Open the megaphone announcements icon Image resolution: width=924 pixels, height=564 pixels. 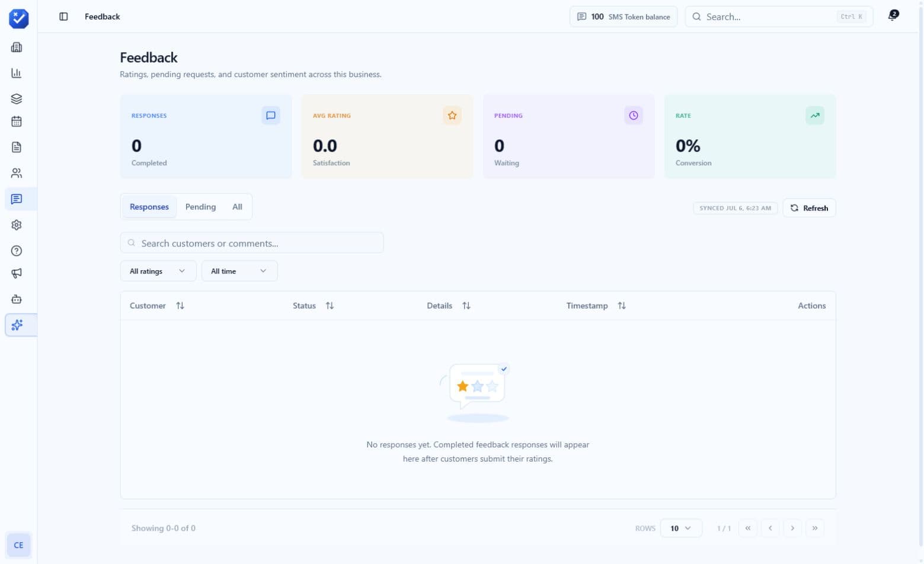point(17,273)
